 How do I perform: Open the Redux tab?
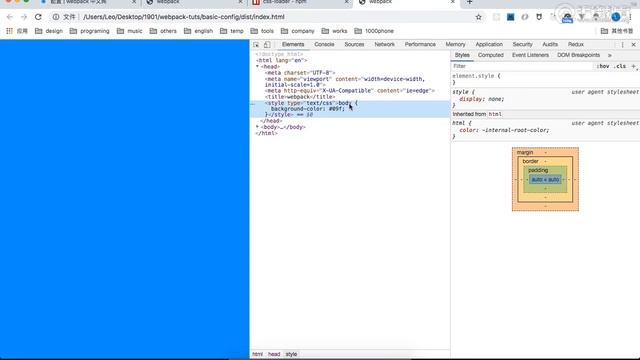coord(576,44)
